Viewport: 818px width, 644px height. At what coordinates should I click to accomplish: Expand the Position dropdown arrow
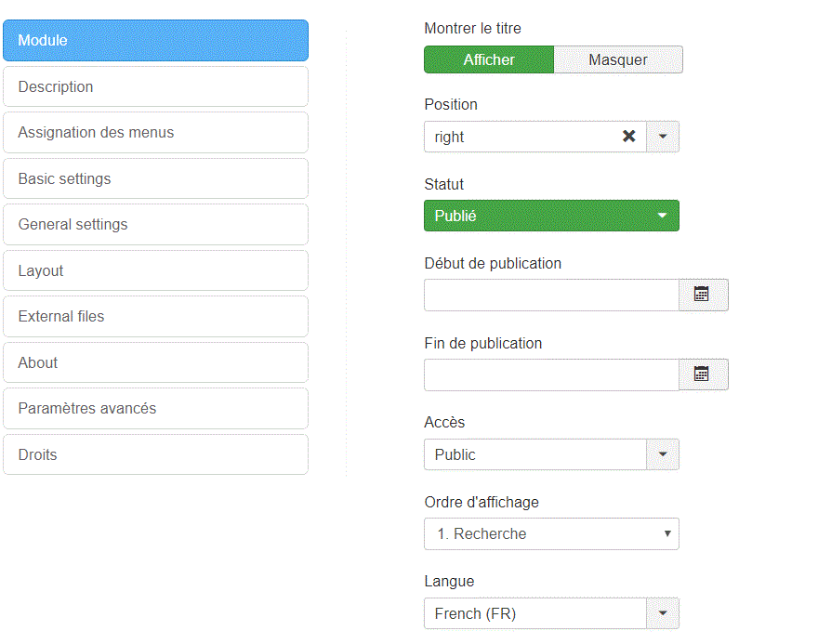click(663, 137)
